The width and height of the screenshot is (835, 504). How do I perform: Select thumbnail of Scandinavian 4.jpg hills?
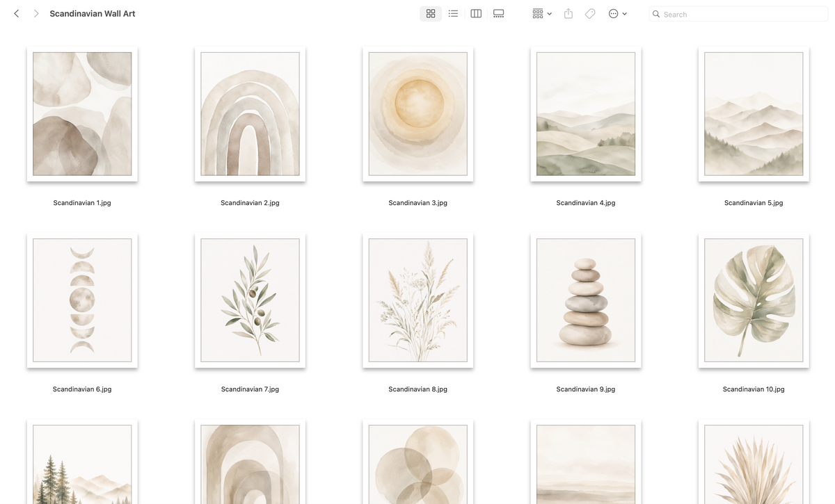[x=586, y=114]
